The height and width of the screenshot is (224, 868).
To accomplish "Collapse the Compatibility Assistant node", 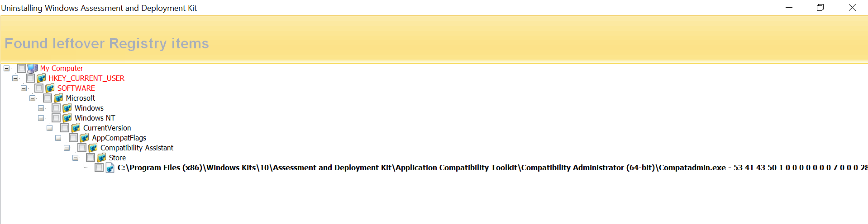I will 67,148.
